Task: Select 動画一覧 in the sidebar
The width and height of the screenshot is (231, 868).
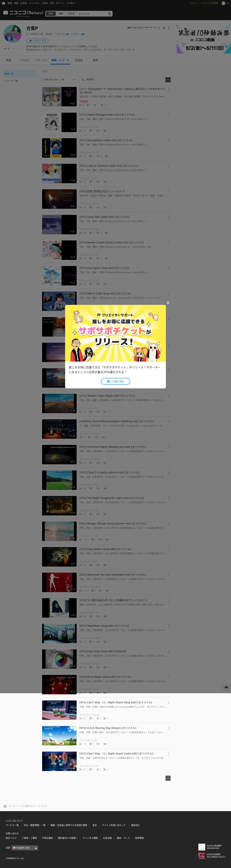Action: click(20, 73)
